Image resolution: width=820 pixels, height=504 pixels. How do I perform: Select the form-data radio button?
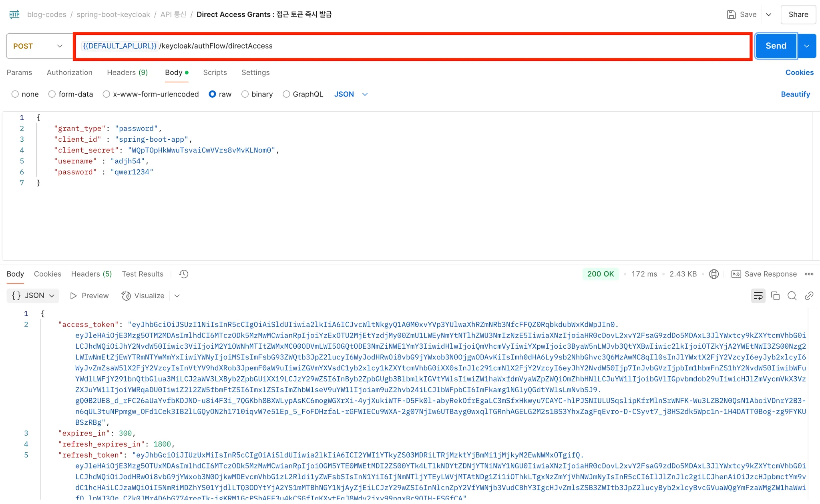[52, 94]
